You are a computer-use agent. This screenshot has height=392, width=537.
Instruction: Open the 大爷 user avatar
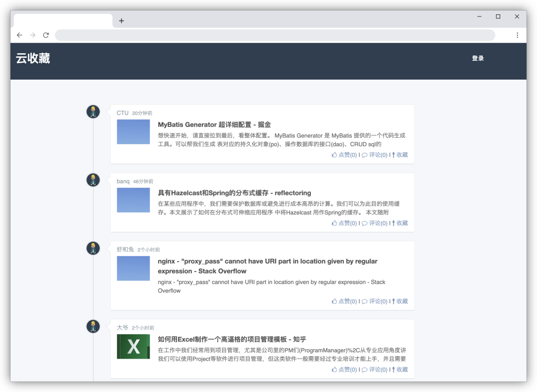(x=93, y=326)
